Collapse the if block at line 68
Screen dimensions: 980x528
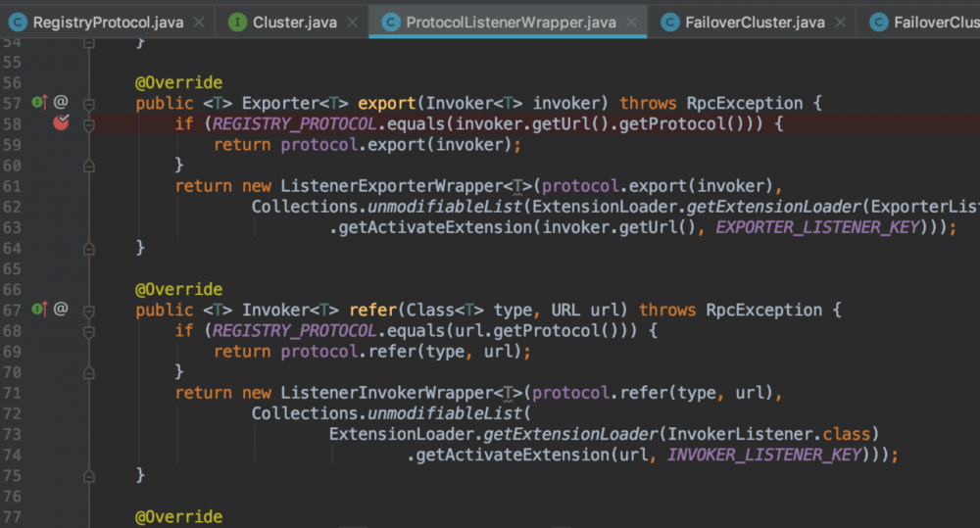[89, 332]
